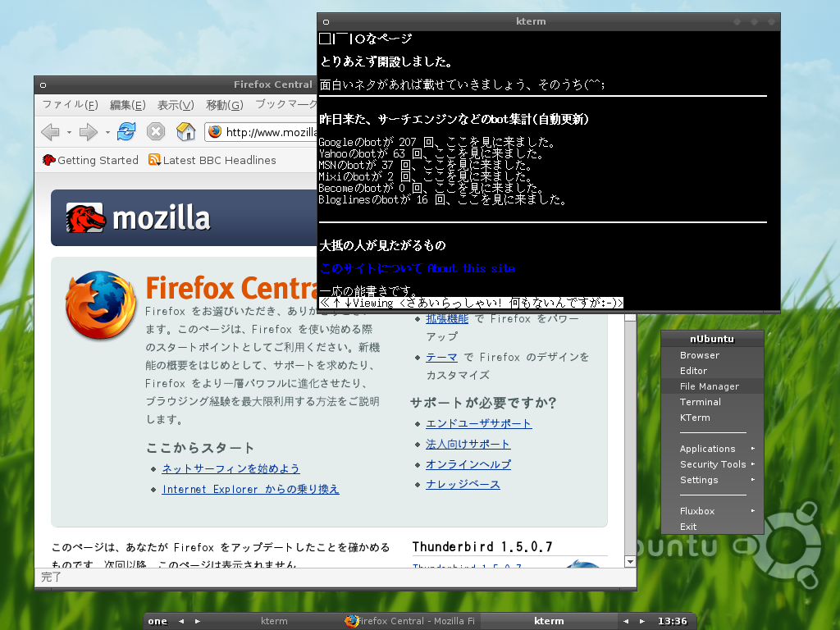Screen dimensions: 840x630
Task: Click the ネットサーフィンを始めよう link
Action: [231, 468]
